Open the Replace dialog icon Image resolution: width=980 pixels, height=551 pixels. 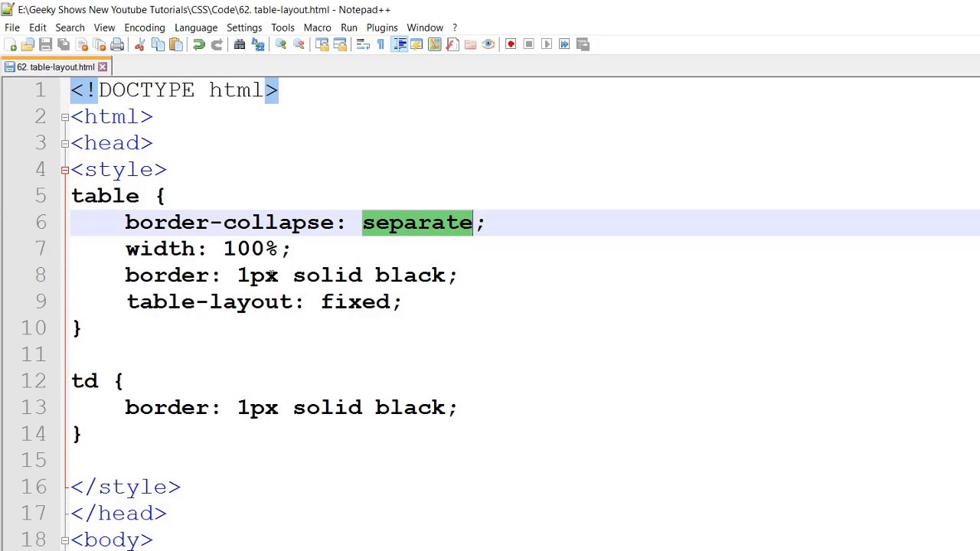pos(258,44)
